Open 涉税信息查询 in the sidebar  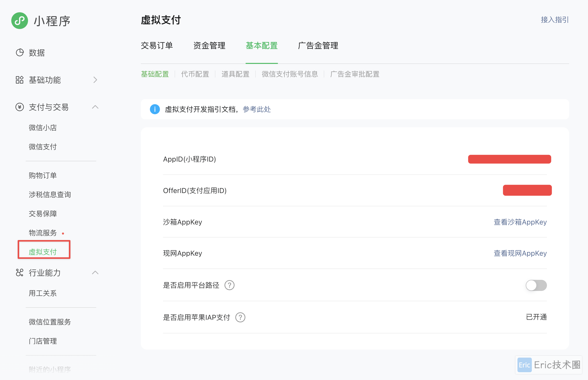click(50, 195)
